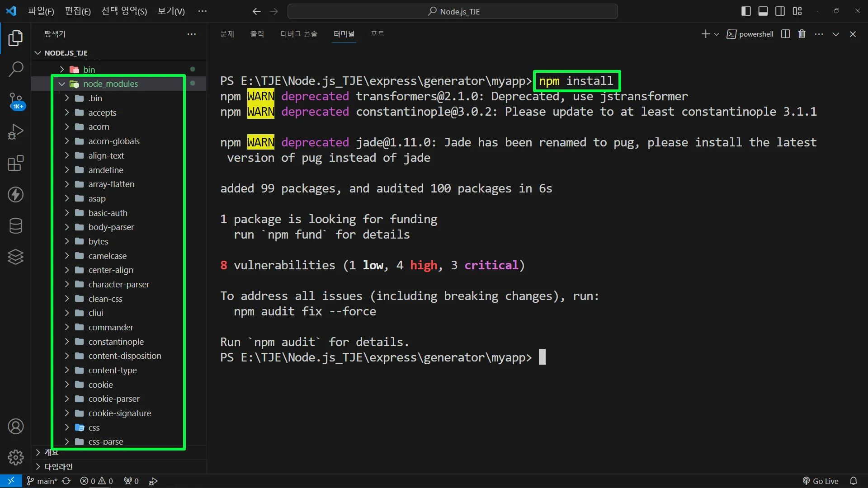Toggle the bottom panel visibility

pos(763,11)
